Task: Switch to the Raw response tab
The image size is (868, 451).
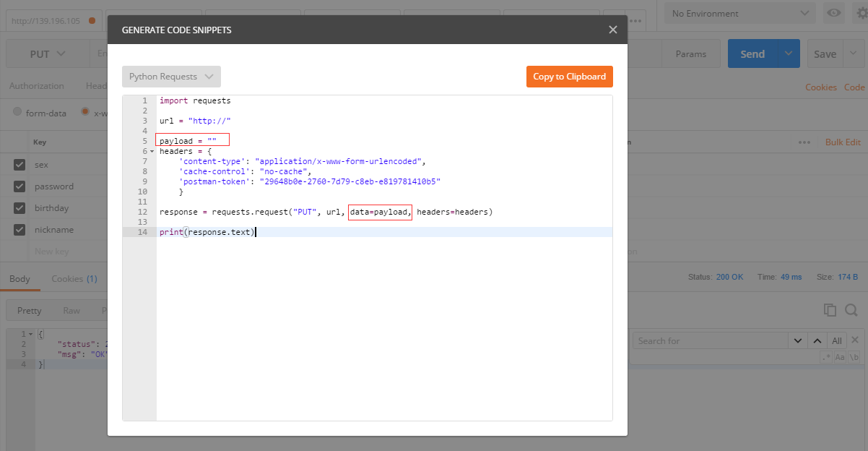Action: click(73, 309)
